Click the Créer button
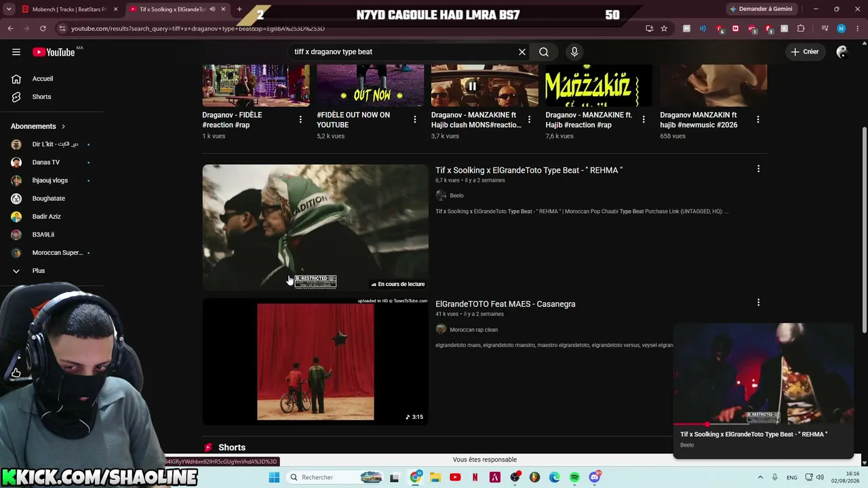The image size is (868, 488). coord(805,52)
